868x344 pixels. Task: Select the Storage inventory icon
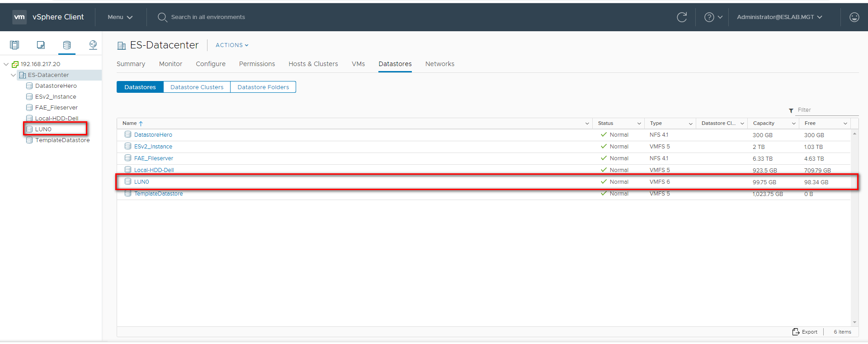67,45
